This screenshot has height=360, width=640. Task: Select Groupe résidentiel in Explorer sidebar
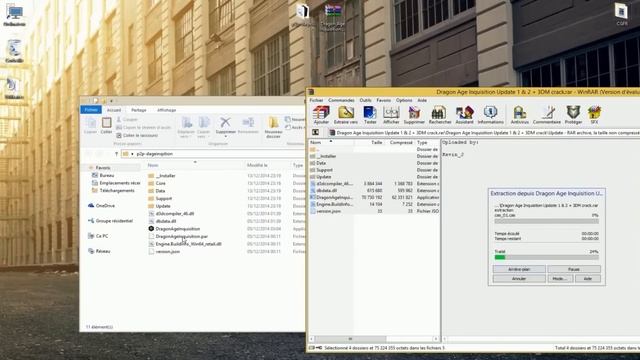point(110,221)
